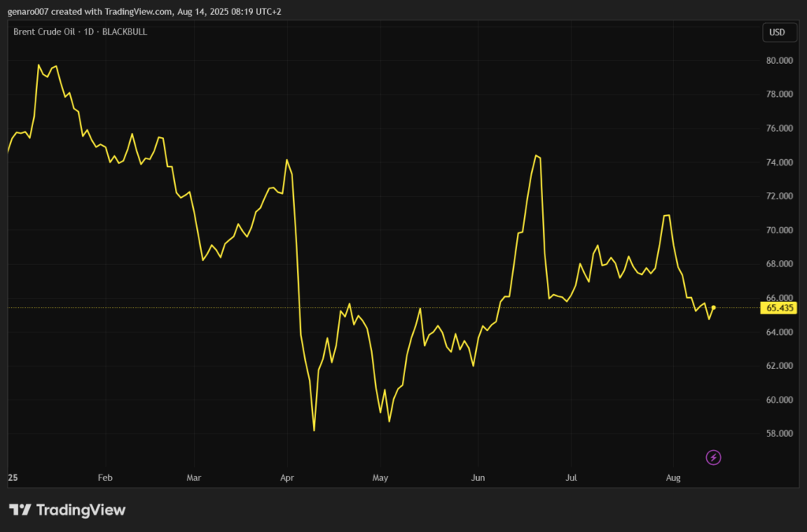Select the 70.000 price scale value
The width and height of the screenshot is (807, 532).
click(779, 230)
